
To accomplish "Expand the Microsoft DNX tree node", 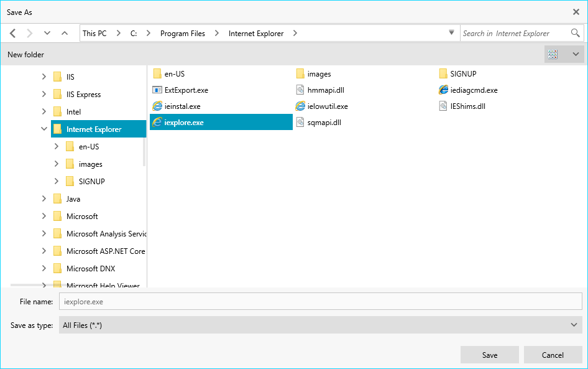I will (44, 268).
